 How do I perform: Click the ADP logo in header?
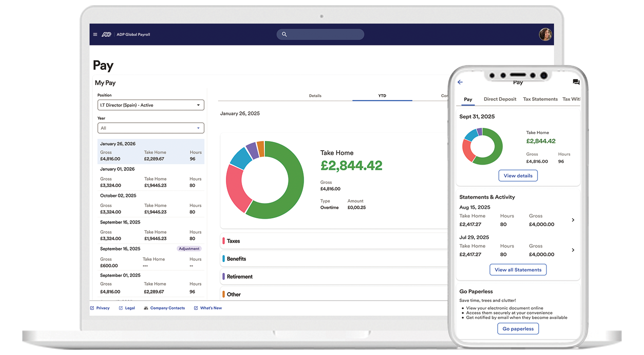pyautogui.click(x=107, y=34)
